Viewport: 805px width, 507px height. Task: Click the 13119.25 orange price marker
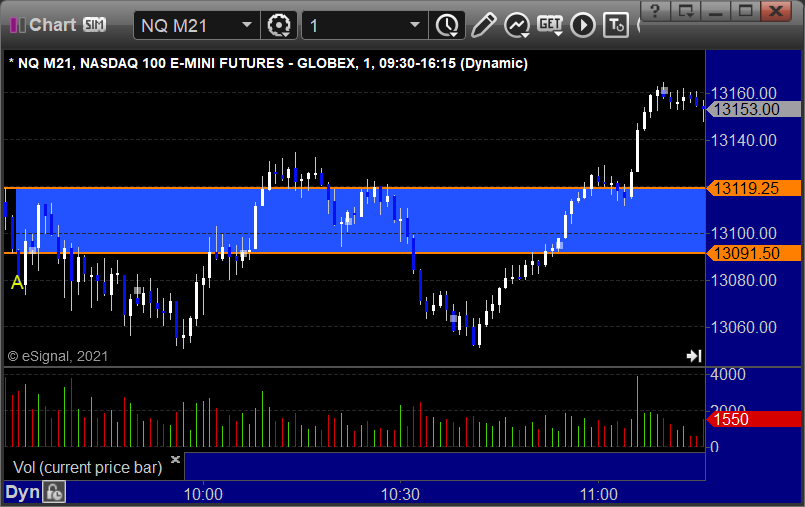753,188
